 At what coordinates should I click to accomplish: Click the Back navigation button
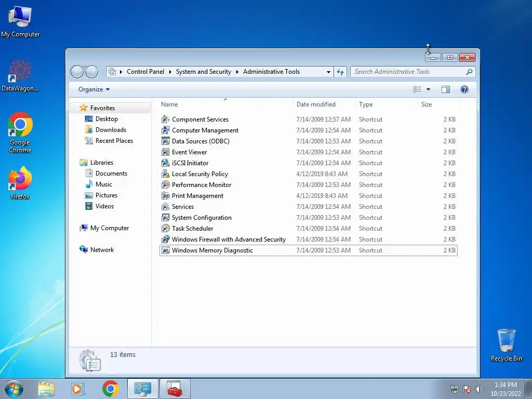coord(77,72)
